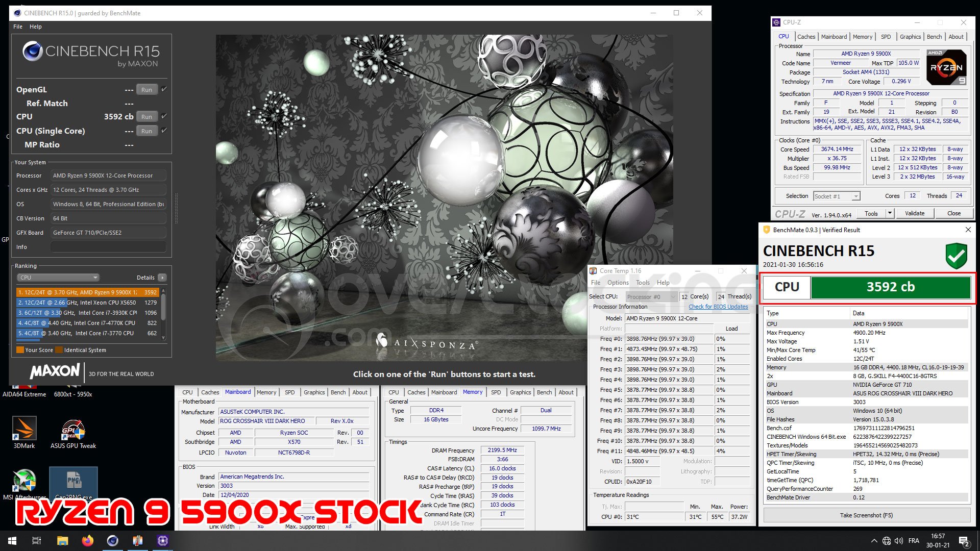
Task: Open the Options menu in Core Temp
Action: pyautogui.click(x=618, y=283)
